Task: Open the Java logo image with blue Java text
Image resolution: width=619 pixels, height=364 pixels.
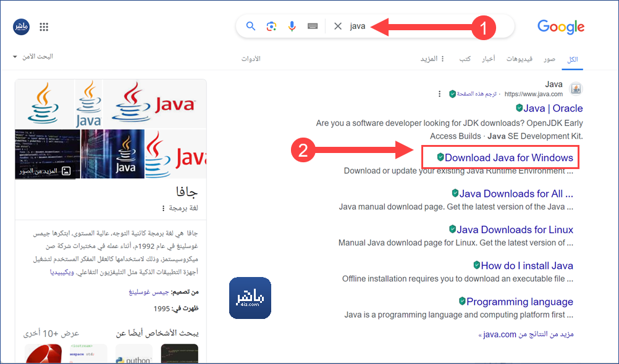Action: 89,104
